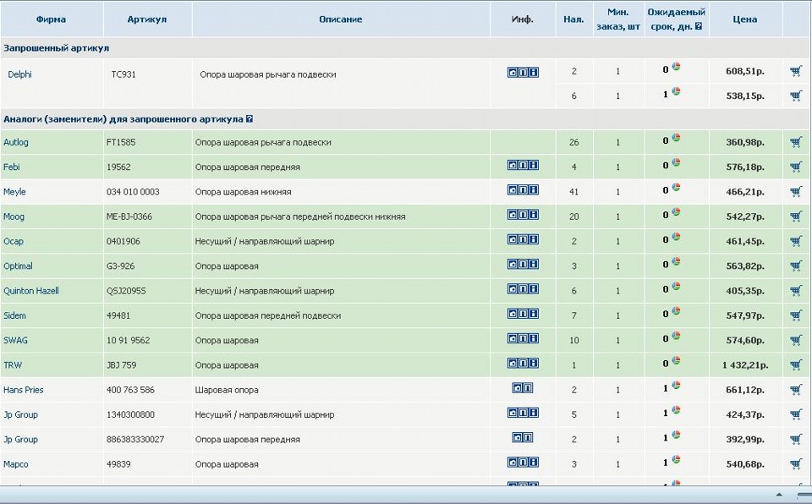Select price 1 432,21р.

tap(744, 365)
